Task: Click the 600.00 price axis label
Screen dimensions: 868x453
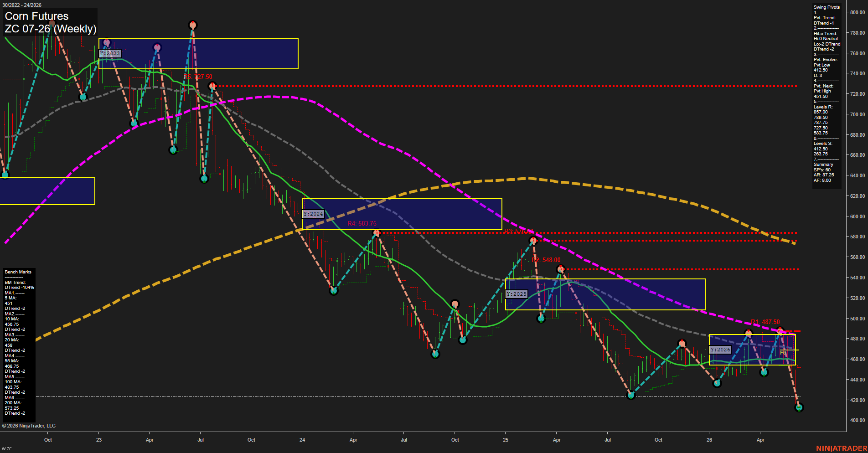Action: pyautogui.click(x=857, y=217)
